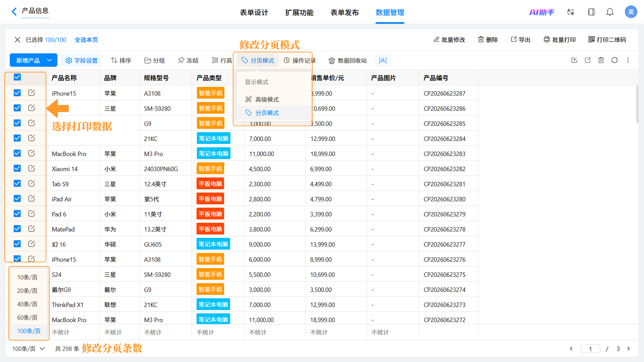Screen dimensions: 644x362
Task: Click 全选本页 link
Action: click(x=86, y=40)
